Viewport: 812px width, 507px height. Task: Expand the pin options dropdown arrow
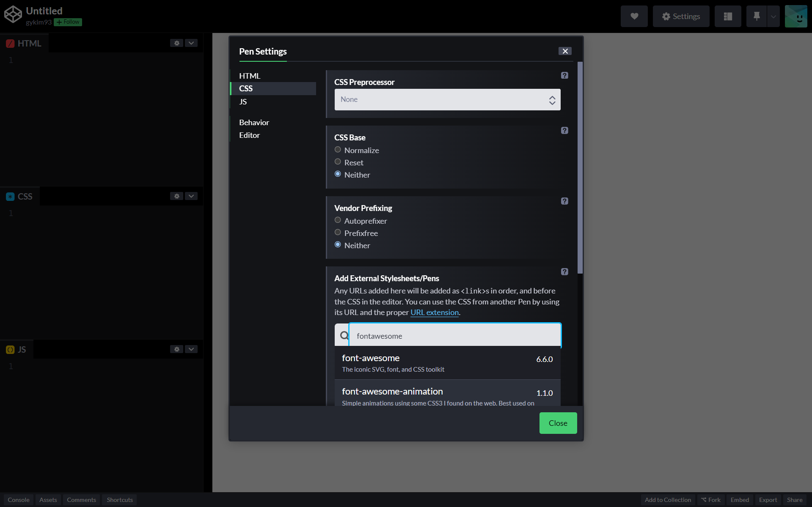point(773,16)
